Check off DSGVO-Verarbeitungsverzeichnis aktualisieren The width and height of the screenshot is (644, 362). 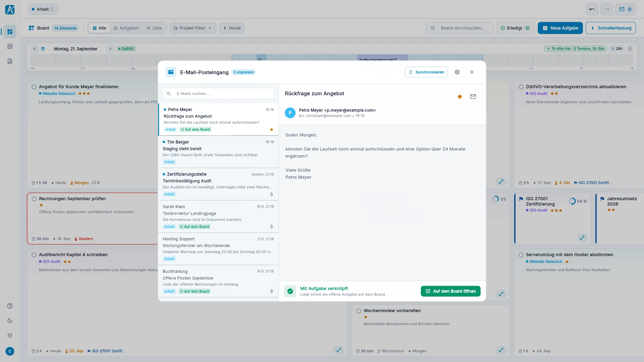point(521,87)
